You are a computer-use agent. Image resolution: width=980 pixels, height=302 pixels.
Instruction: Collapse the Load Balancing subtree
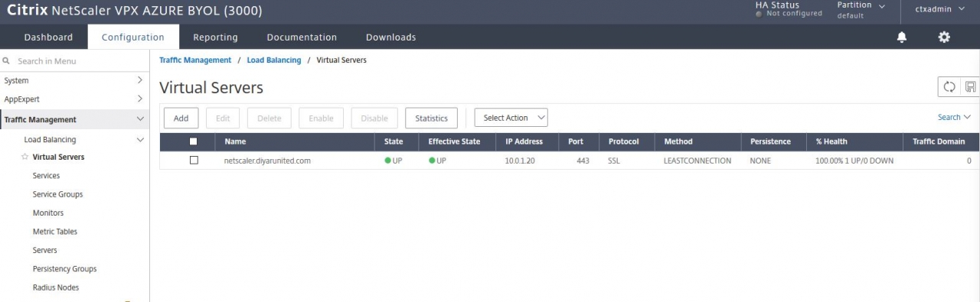point(139,140)
